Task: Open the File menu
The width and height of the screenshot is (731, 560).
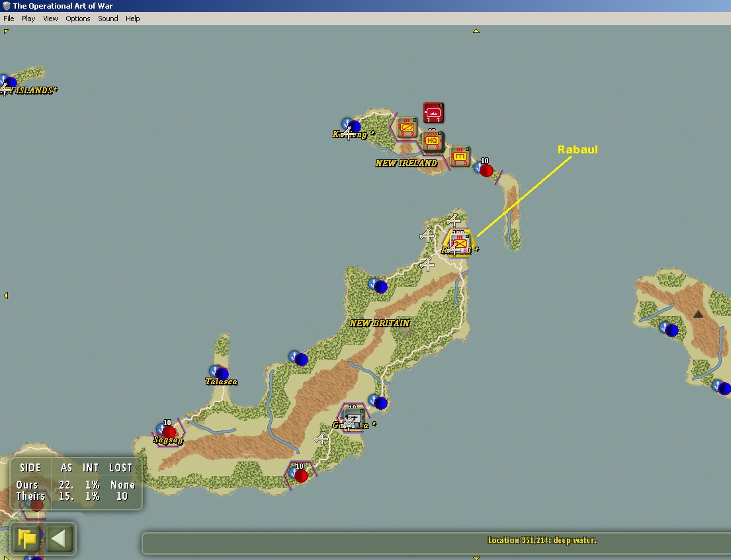Action: pos(9,19)
